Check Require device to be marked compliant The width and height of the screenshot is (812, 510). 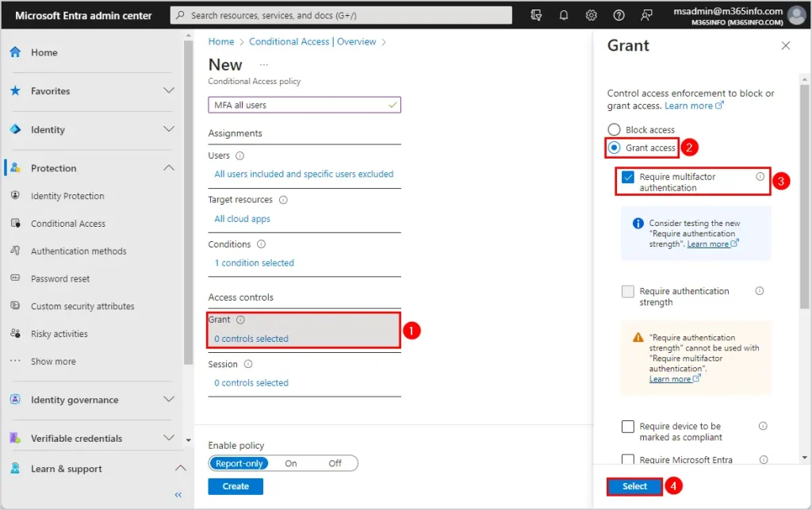628,427
